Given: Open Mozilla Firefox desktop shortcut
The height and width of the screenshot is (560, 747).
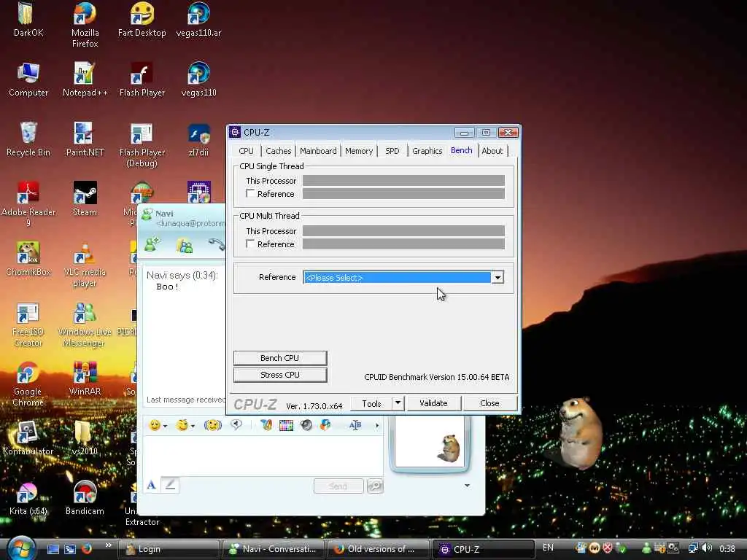Looking at the screenshot, I should click(85, 24).
